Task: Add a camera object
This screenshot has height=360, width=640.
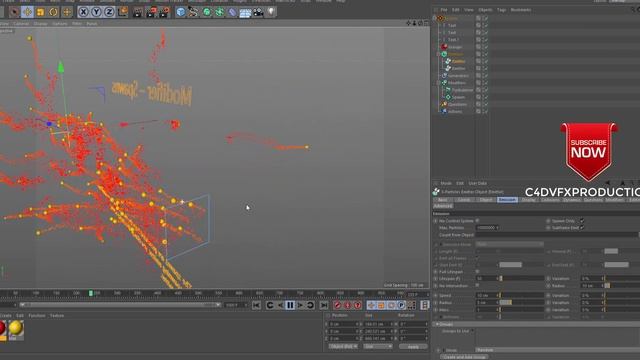Action: coord(258,12)
